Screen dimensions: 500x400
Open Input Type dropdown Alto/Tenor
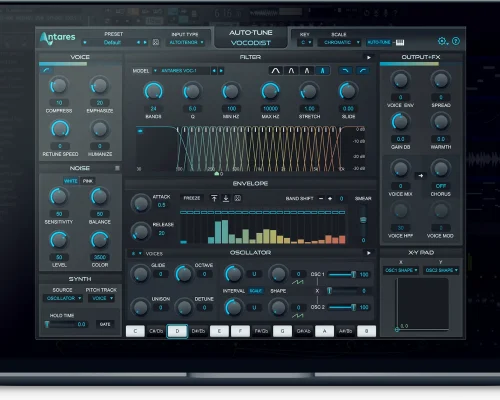coord(186,42)
